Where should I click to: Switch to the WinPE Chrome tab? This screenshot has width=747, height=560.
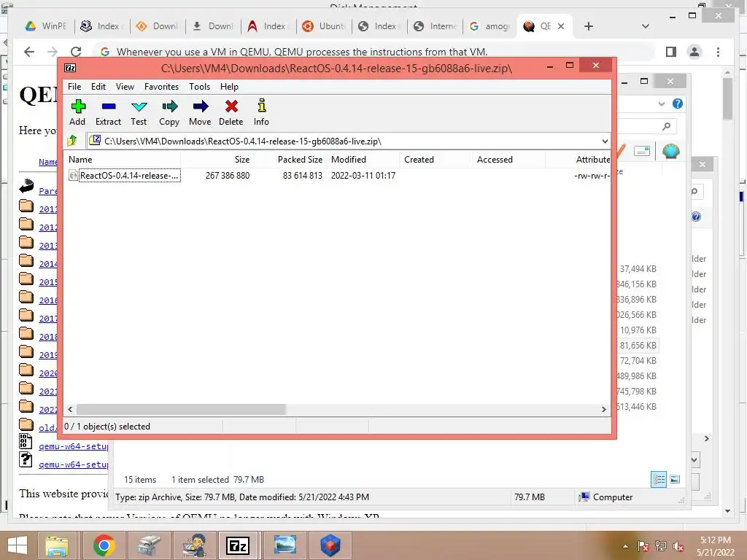point(47,26)
